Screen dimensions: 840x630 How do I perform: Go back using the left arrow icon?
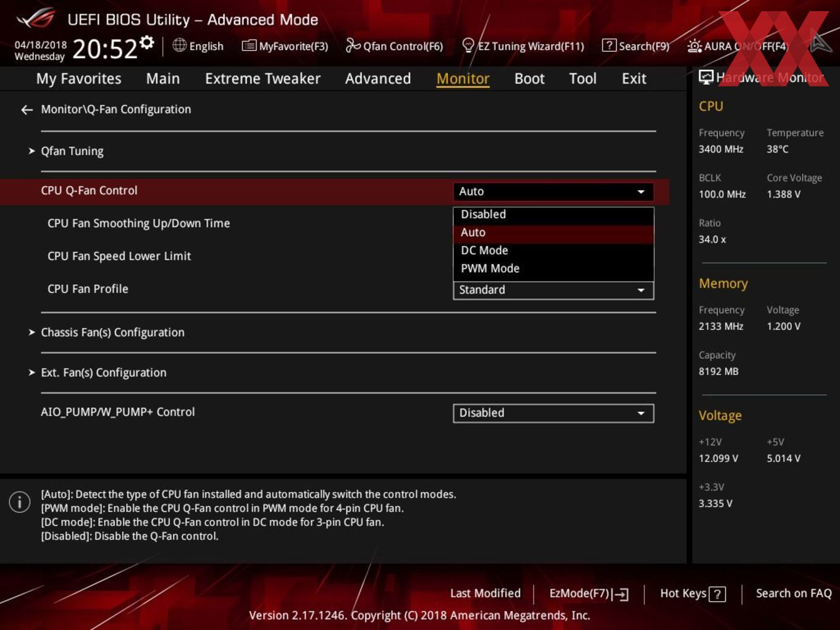[x=27, y=110]
